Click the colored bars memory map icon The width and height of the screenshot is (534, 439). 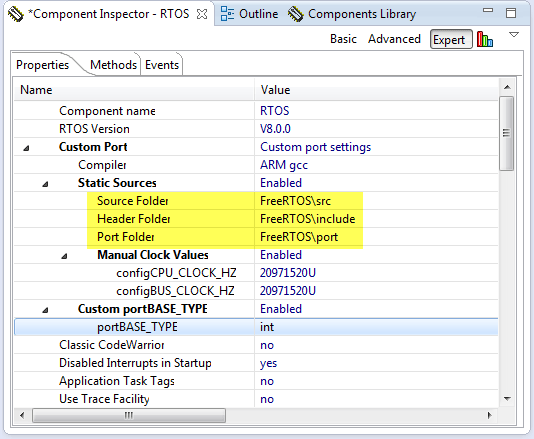pos(485,39)
